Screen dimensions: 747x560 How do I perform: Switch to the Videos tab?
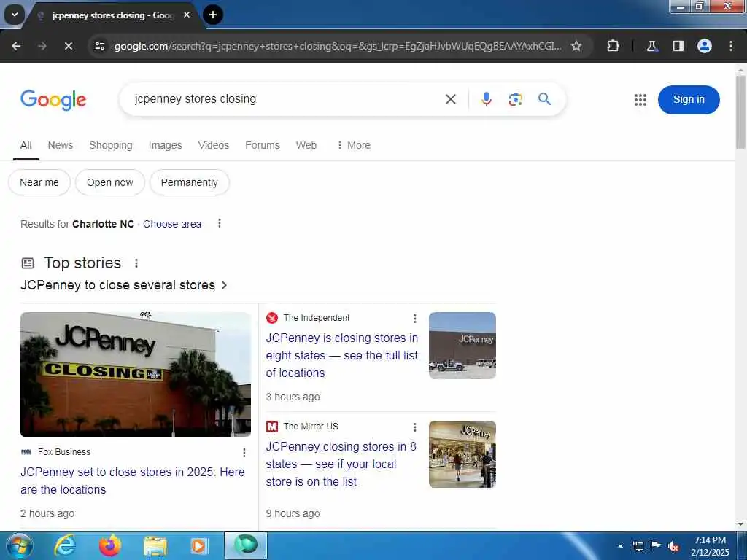214,145
